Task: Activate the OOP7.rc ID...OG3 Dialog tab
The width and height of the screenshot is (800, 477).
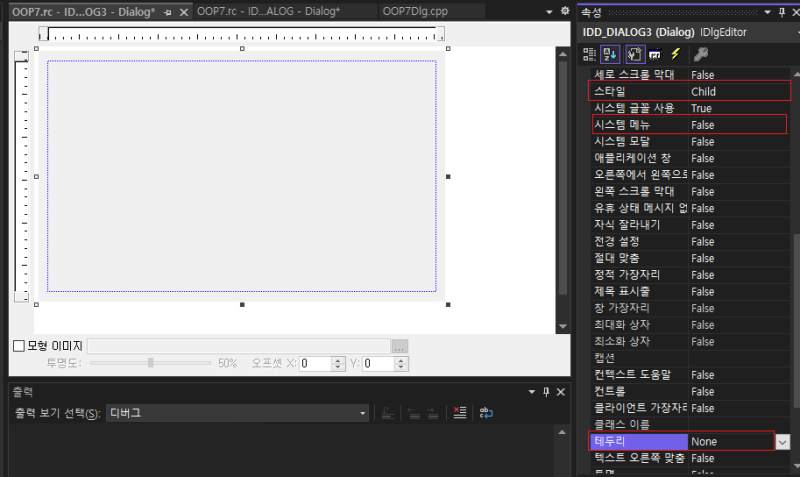Action: [84, 12]
